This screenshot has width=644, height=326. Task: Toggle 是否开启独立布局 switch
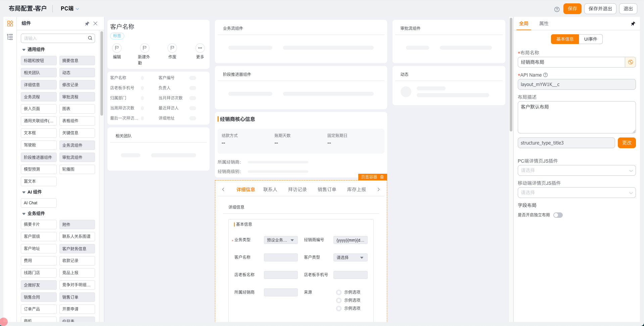point(558,215)
